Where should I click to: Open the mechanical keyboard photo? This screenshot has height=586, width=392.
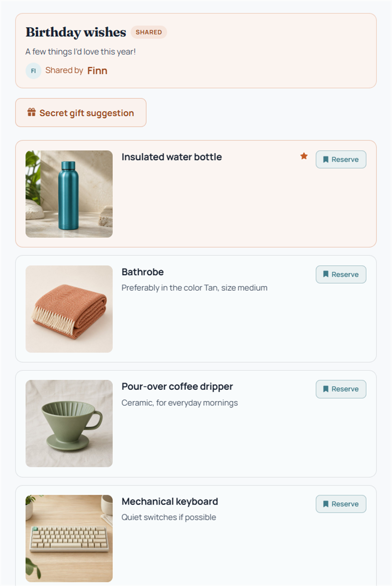point(69,538)
